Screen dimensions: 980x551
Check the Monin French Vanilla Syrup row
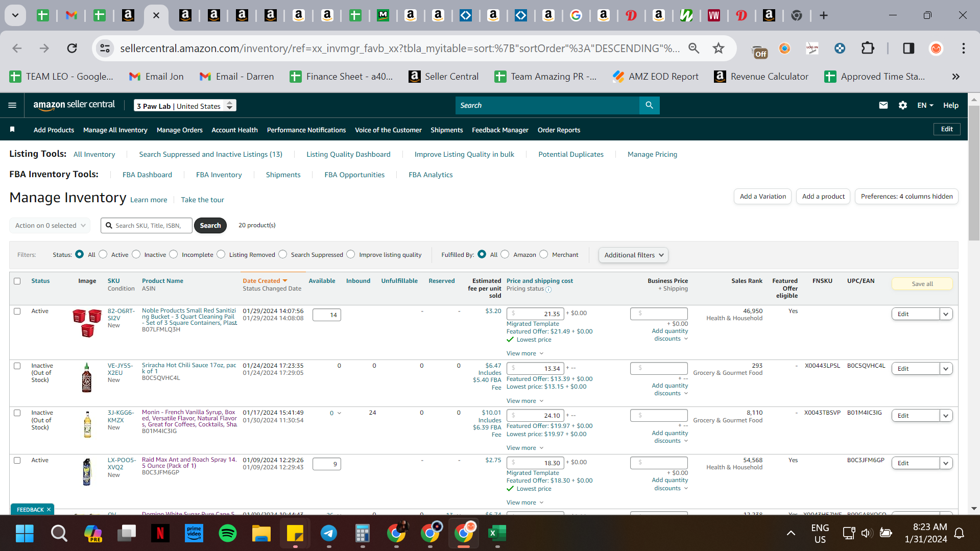click(x=17, y=413)
